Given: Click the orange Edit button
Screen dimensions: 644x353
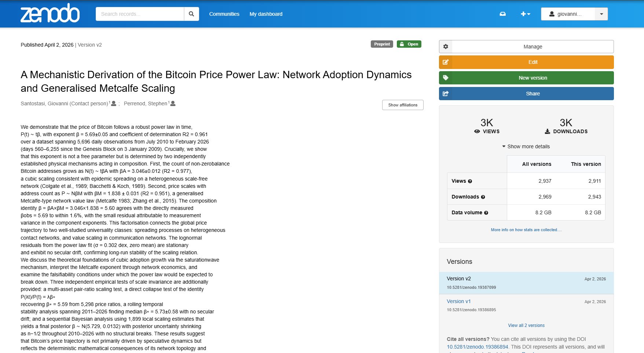Looking at the screenshot, I should click(x=526, y=62).
